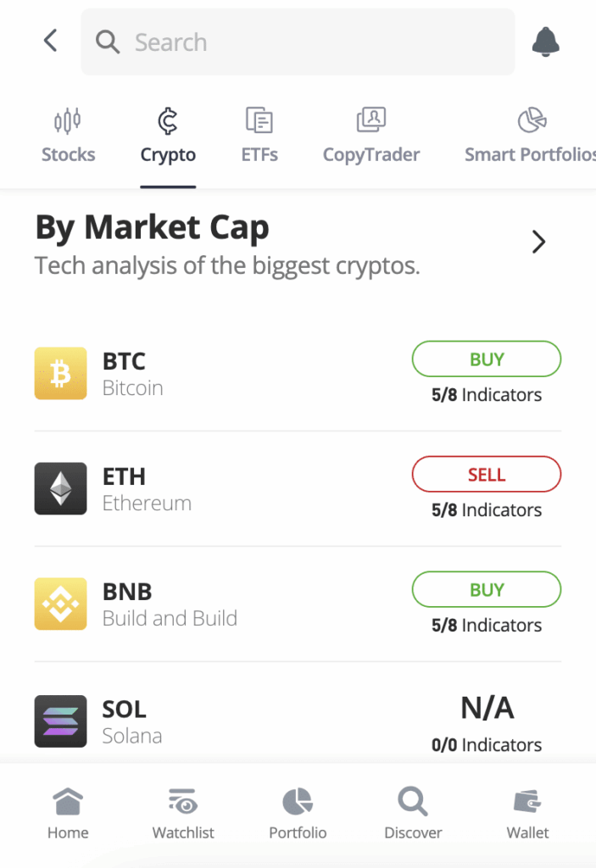Switch to the Stocks tab

(x=68, y=136)
